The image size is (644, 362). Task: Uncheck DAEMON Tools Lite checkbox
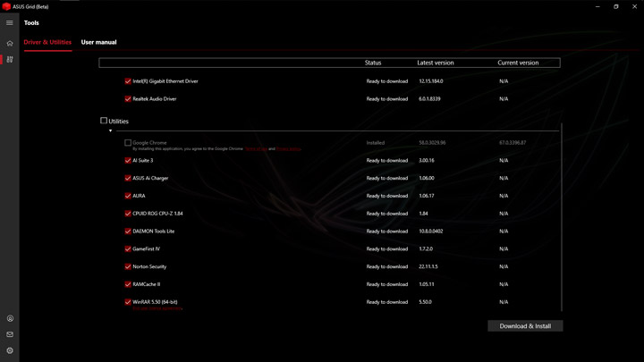(x=128, y=232)
